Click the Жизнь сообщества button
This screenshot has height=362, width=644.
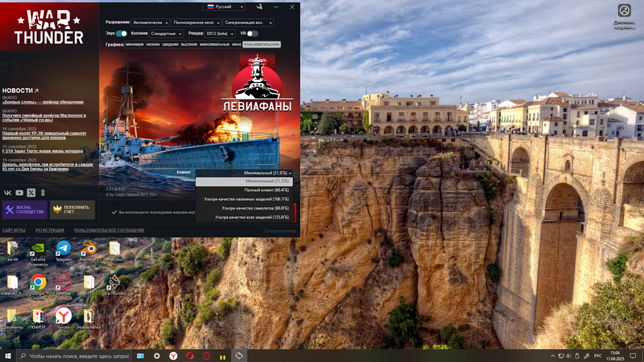tap(24, 209)
